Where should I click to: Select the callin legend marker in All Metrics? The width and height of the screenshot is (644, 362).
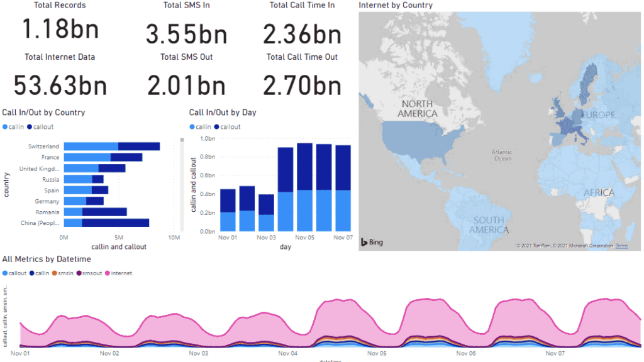tap(31, 273)
